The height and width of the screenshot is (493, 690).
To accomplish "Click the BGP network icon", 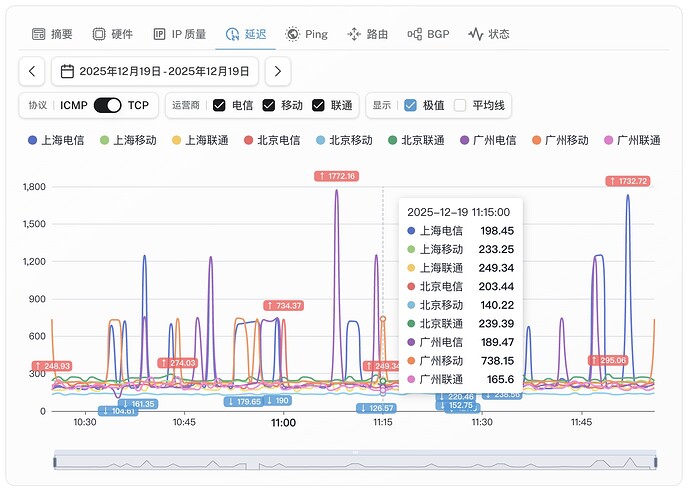I will [415, 34].
